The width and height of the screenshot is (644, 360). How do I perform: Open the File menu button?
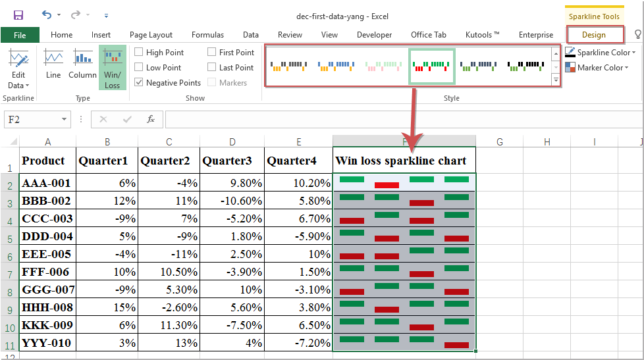[x=20, y=35]
